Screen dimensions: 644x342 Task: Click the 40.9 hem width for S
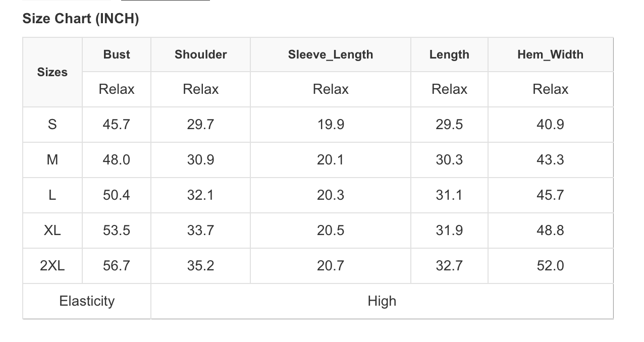click(x=550, y=125)
